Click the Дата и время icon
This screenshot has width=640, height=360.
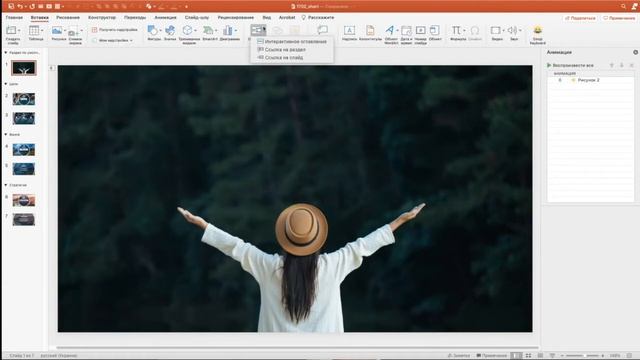406,31
